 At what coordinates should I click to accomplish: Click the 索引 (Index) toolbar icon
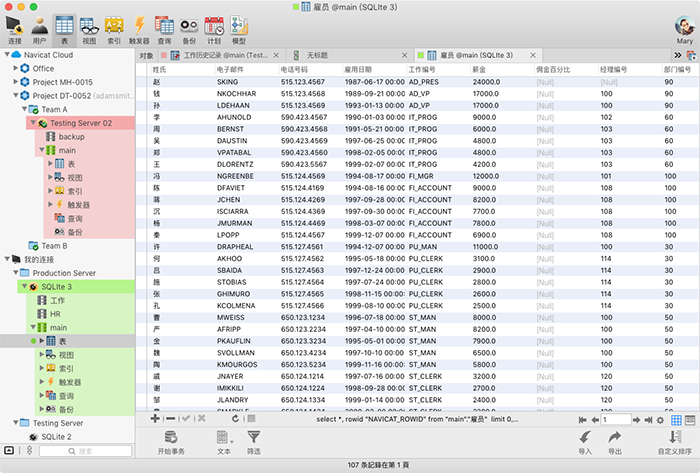(x=114, y=30)
